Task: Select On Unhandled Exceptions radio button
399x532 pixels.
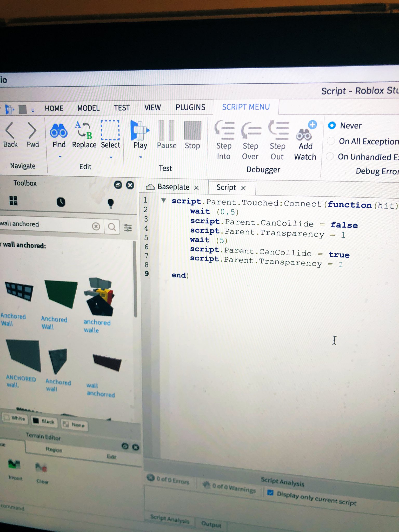Action: point(330,156)
